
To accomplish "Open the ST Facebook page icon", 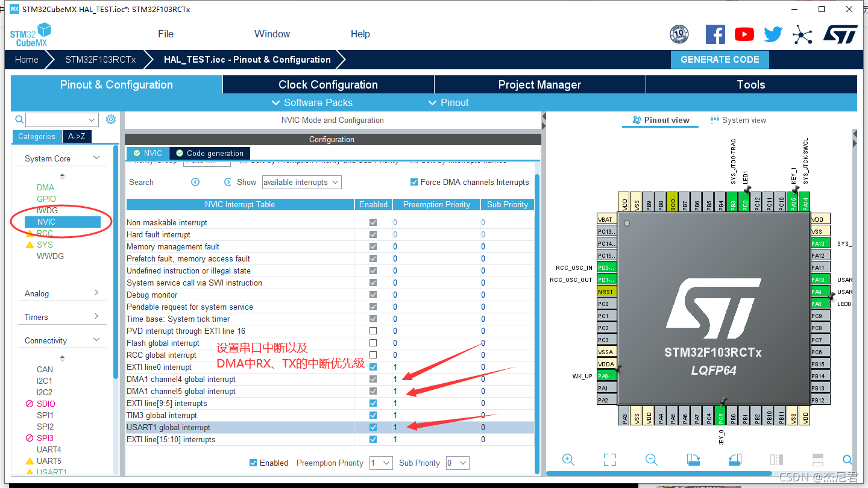I will 715,34.
